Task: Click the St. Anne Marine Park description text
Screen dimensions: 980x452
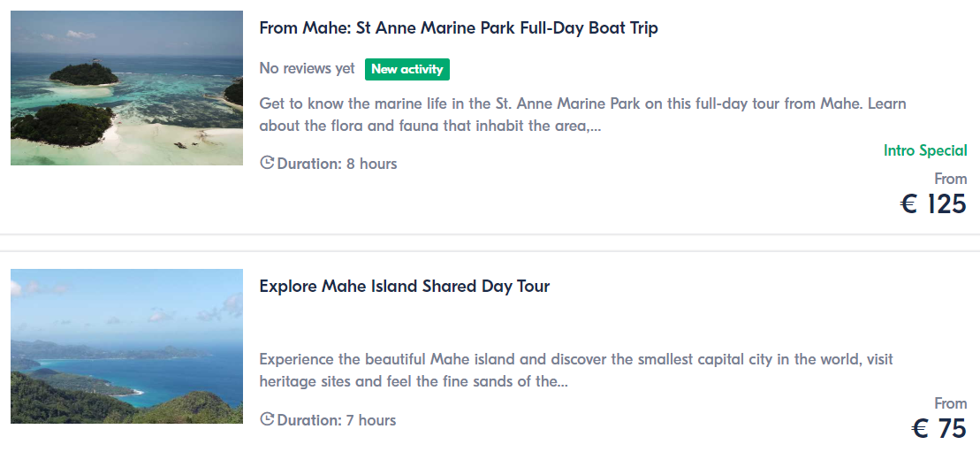Action: pos(582,115)
